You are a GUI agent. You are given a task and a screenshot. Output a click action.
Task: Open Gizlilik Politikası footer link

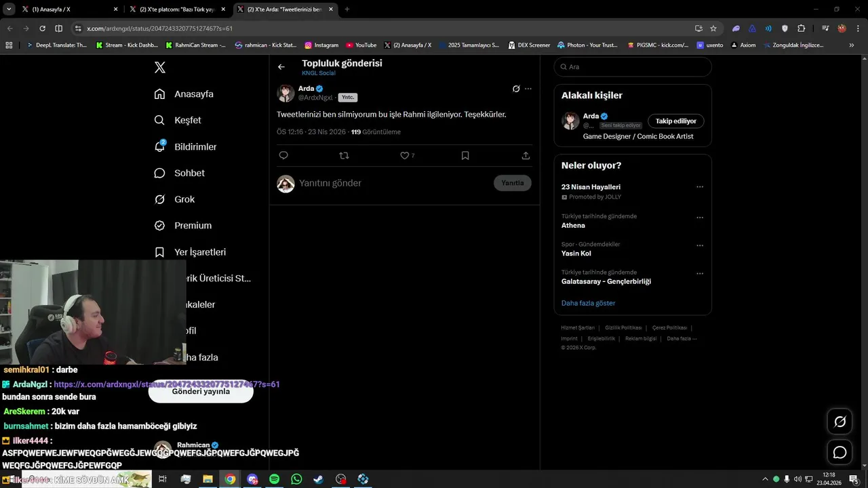click(x=623, y=327)
